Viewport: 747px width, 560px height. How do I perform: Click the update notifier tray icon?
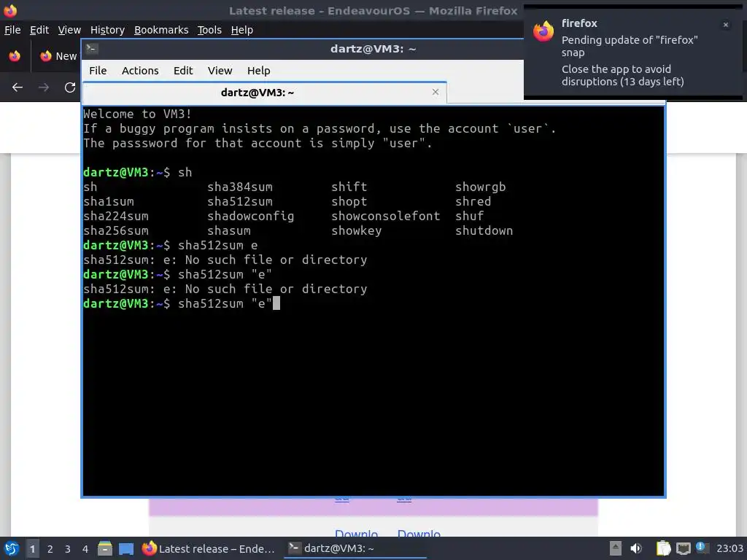pyautogui.click(x=701, y=547)
